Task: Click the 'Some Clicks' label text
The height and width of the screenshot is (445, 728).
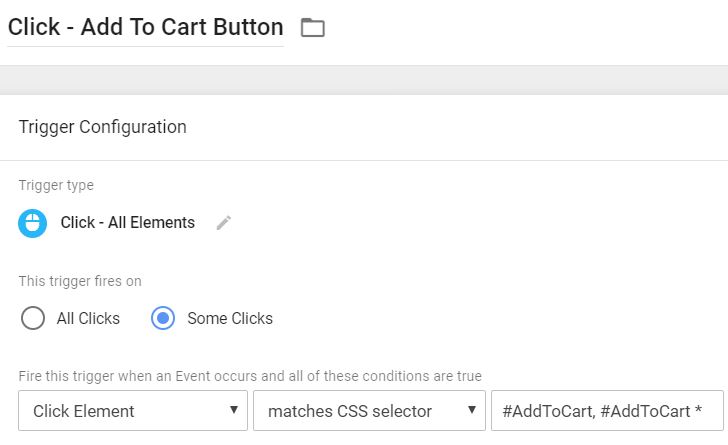Action: (x=230, y=319)
